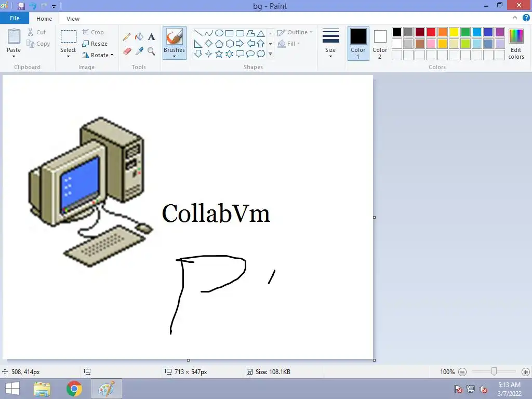
Task: Select the Pencil tool
Action: (x=127, y=37)
